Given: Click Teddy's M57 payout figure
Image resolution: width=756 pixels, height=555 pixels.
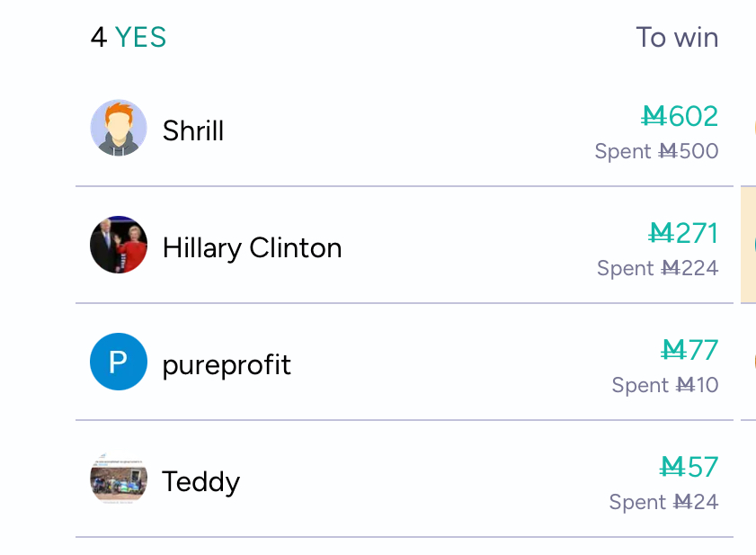Looking at the screenshot, I should pyautogui.click(x=689, y=467).
